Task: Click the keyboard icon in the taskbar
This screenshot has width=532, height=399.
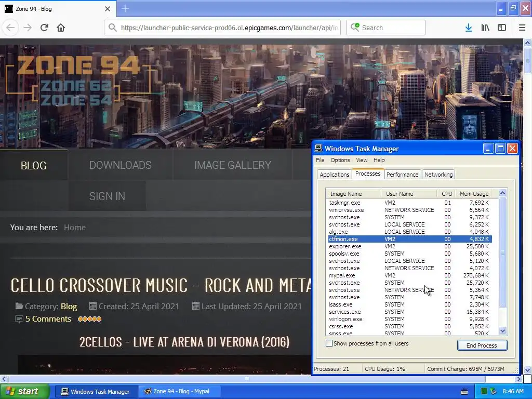Action: click(464, 392)
